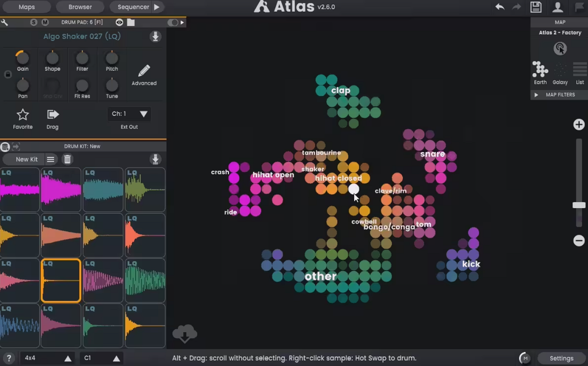Click the database icon beside Drum Kit header
This screenshot has height=366, width=588.
pyautogui.click(x=5, y=146)
